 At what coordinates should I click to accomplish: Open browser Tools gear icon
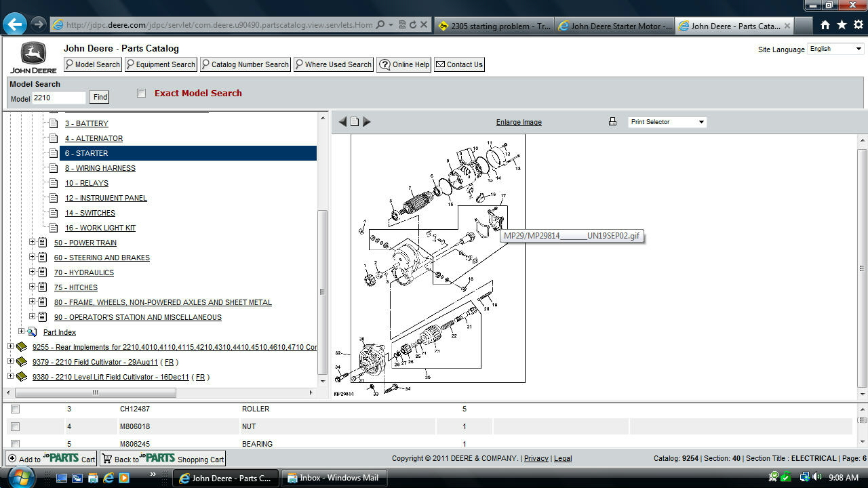858,25
